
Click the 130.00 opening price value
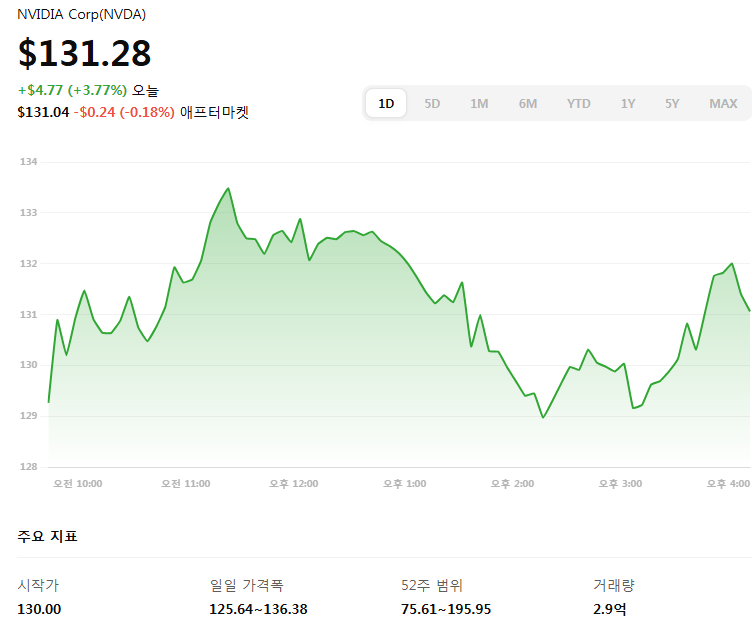tap(39, 609)
